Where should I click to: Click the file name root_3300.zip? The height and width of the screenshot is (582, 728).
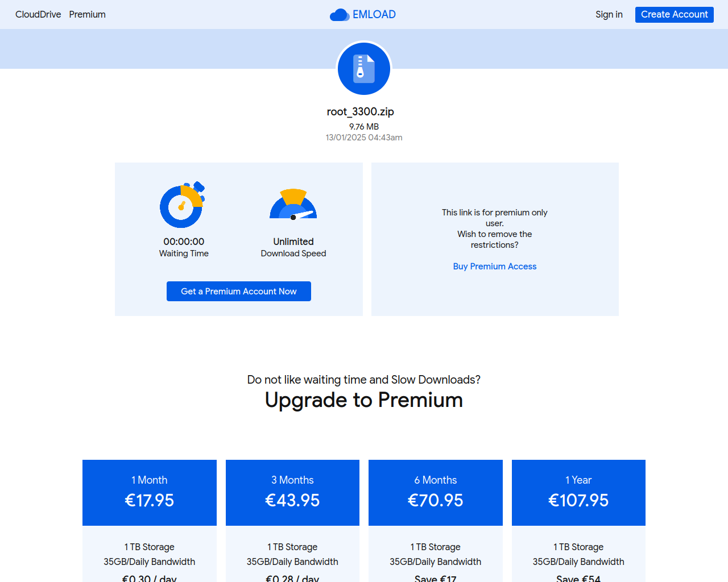[361, 111]
